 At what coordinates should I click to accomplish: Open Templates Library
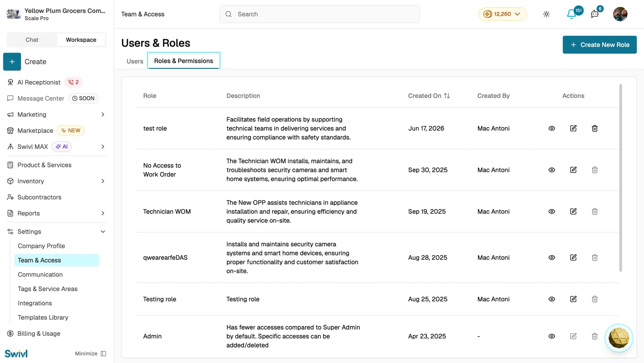click(x=43, y=318)
